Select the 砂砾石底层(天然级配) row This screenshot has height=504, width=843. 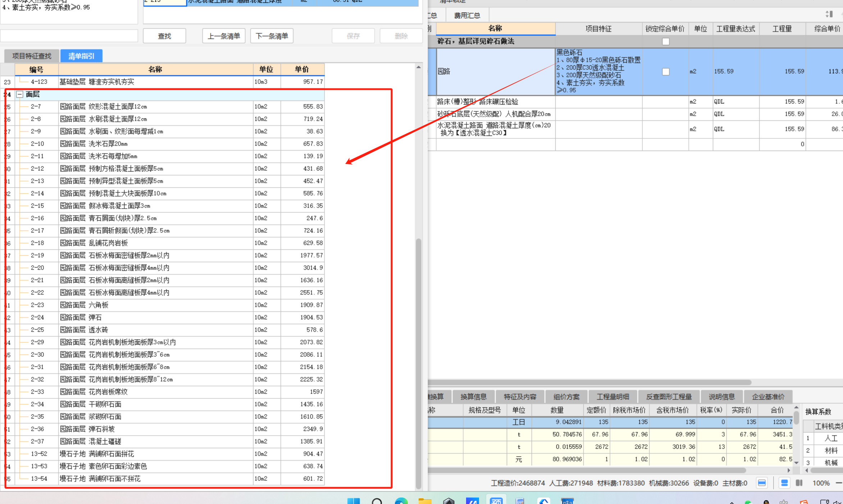(x=635, y=114)
